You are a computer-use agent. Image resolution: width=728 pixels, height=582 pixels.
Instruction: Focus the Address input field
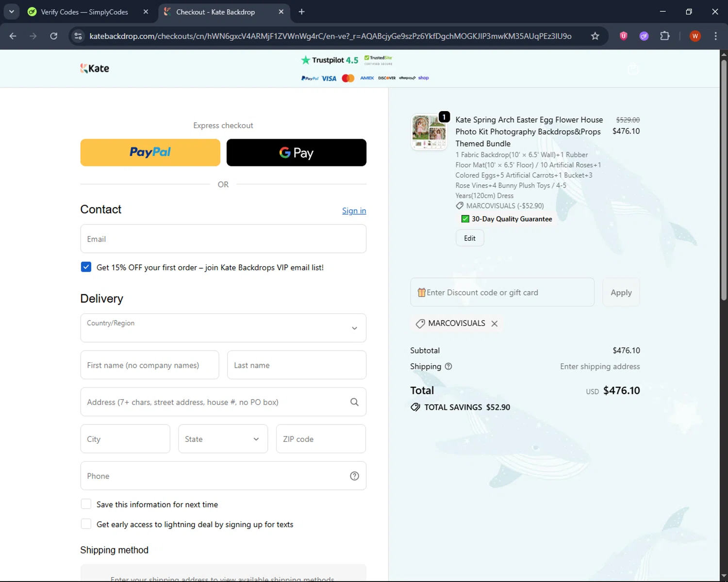[223, 402]
